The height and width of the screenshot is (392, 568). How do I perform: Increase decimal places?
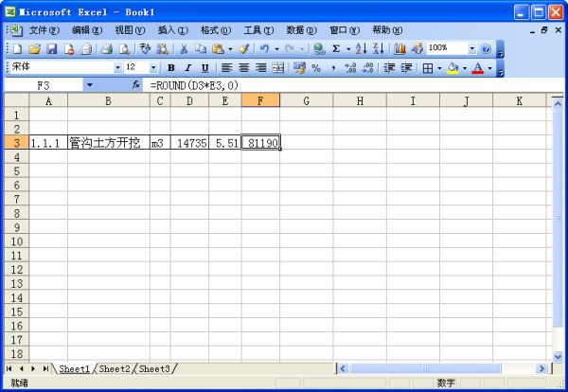(350, 68)
